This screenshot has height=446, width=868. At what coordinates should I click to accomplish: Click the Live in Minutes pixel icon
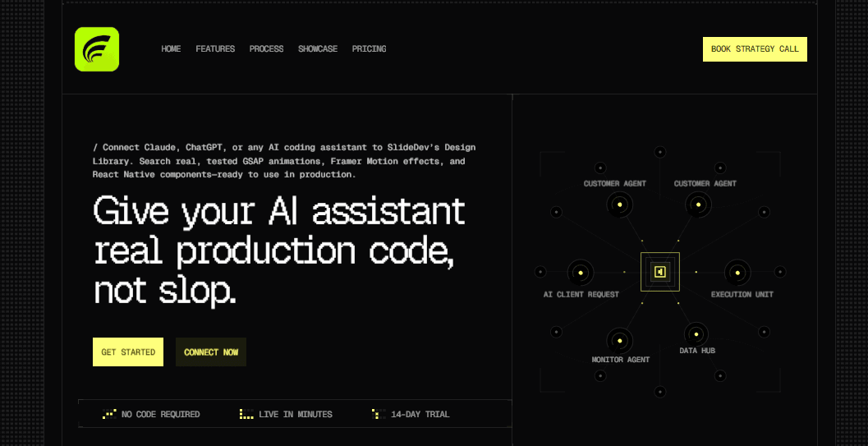pyautogui.click(x=246, y=414)
